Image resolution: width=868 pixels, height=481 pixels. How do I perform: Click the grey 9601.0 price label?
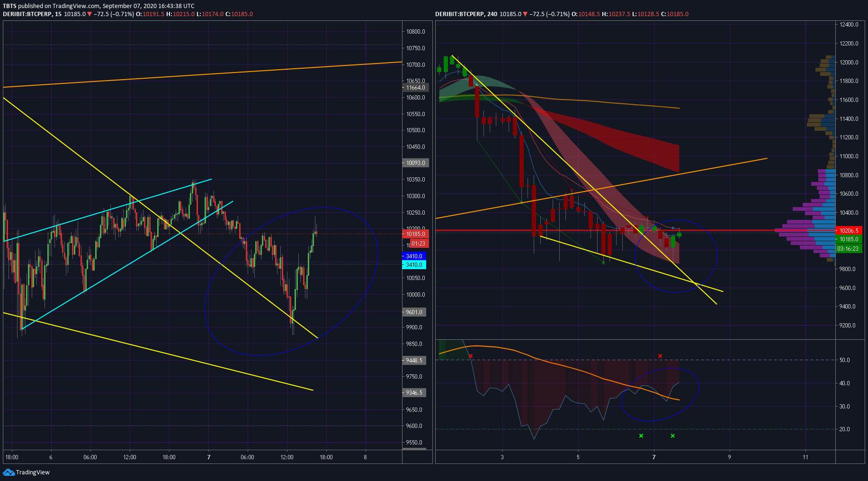[x=414, y=312]
